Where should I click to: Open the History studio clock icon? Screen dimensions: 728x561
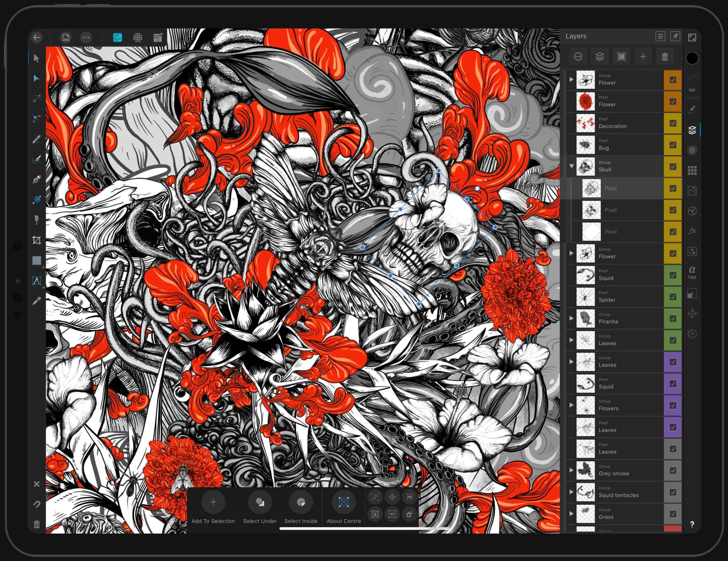coord(692,334)
